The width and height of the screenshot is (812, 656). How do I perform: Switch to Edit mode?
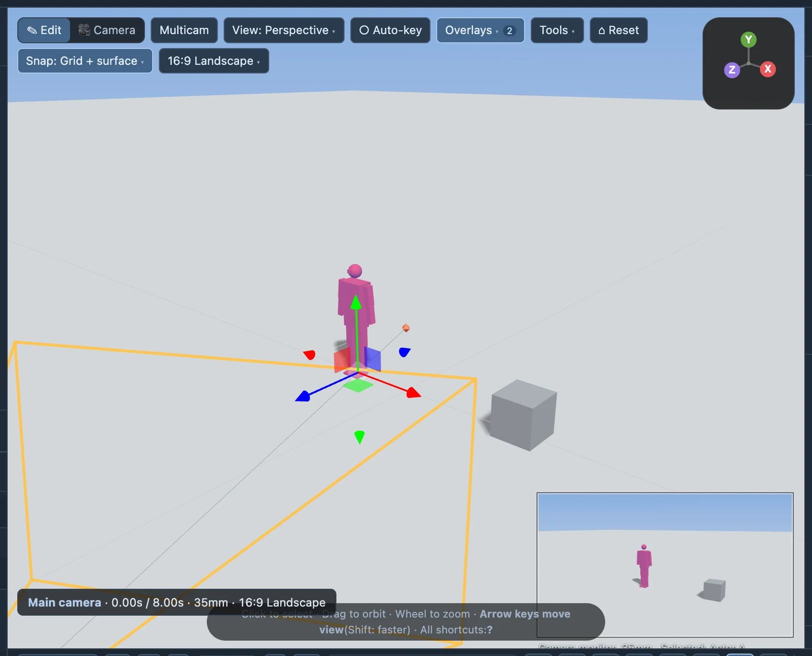(x=44, y=30)
